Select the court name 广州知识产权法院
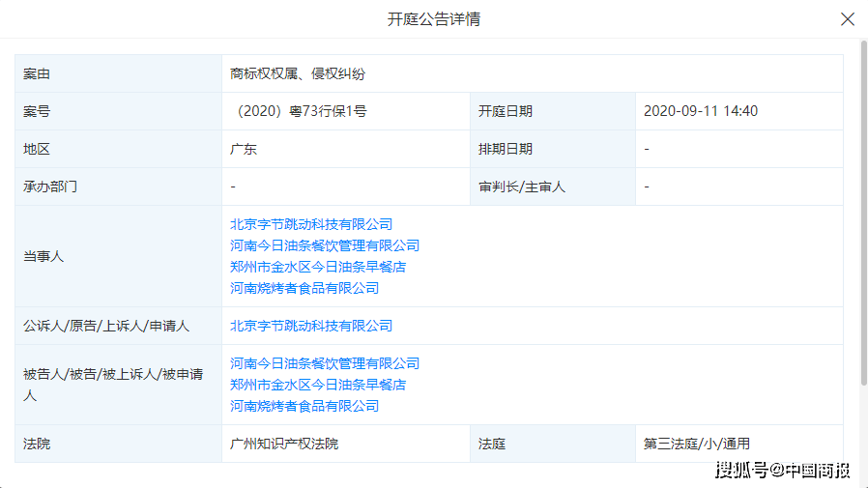 [x=284, y=444]
